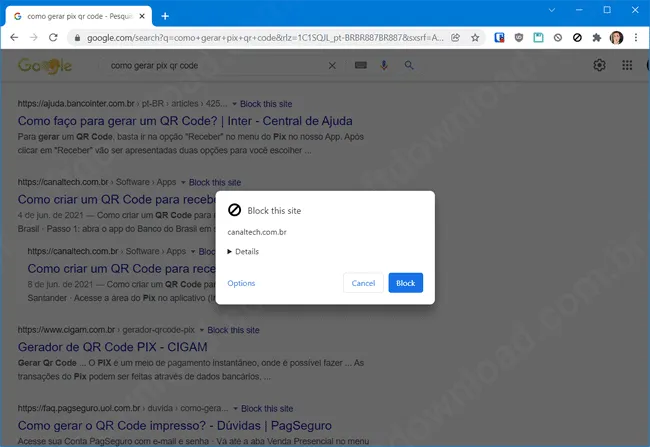Open 'Como gerar o QR Code impresso?' PagSeguro result
Screen dimensions: 650x447
click(x=175, y=426)
